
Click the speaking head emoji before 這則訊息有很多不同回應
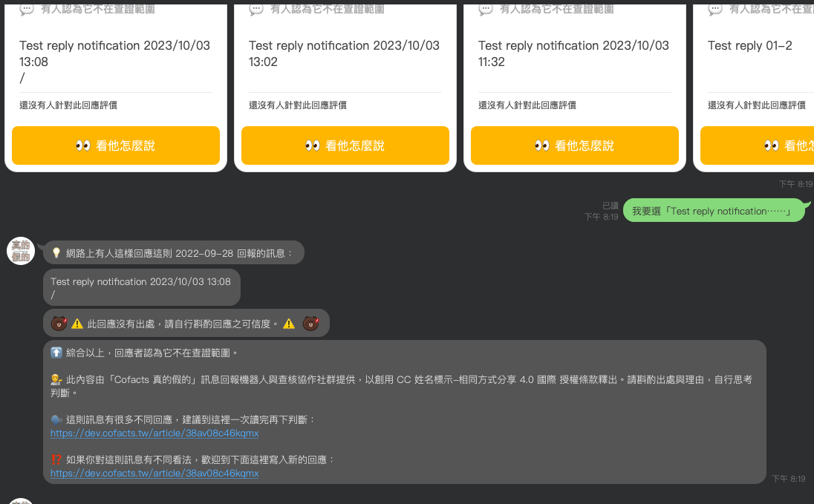[56, 419]
